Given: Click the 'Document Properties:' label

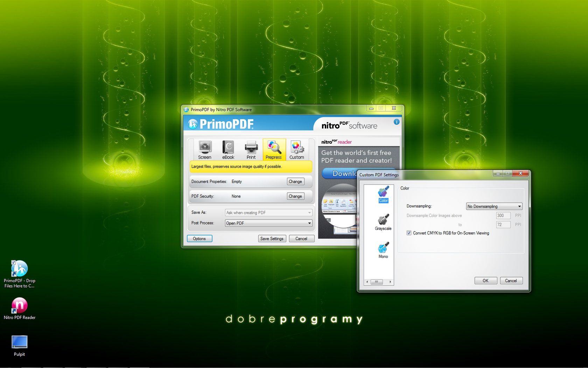Looking at the screenshot, I should click(x=209, y=182).
